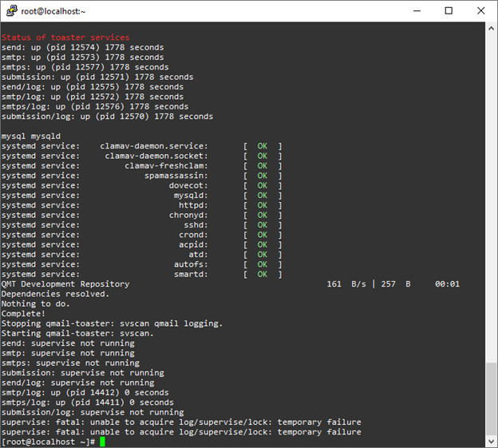This screenshot has width=498, height=448.
Task: Click the 'submission/log: up (pid 12570)' line
Action: coord(108,117)
